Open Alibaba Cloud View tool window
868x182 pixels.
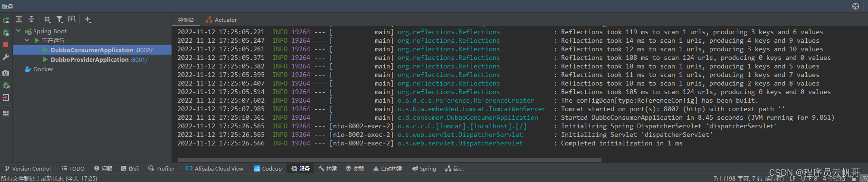tap(214, 169)
